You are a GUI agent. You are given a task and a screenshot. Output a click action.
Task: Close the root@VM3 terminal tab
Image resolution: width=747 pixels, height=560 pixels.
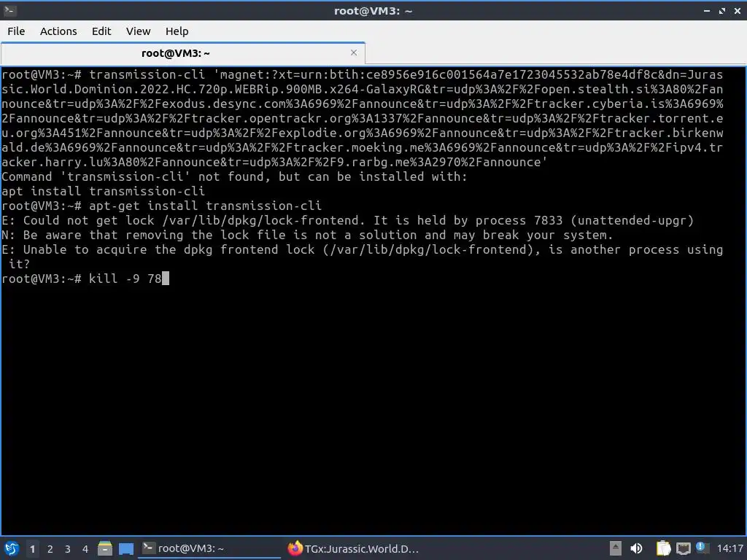tap(354, 52)
